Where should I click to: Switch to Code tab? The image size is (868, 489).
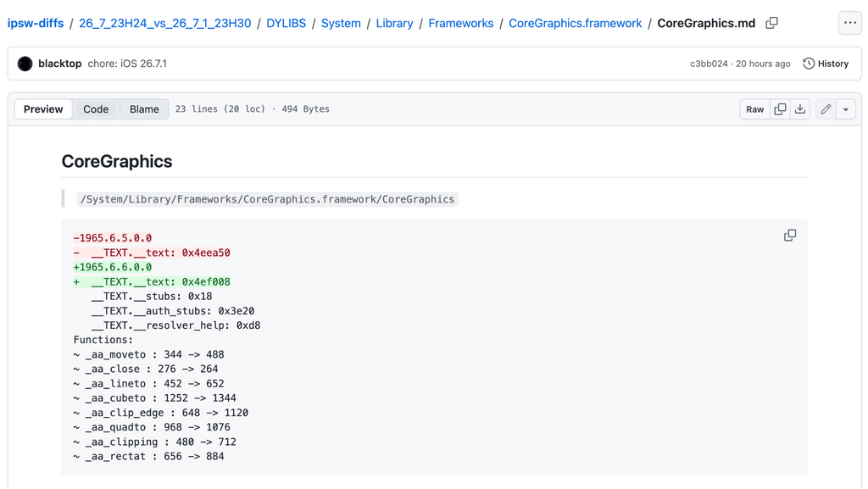click(96, 109)
